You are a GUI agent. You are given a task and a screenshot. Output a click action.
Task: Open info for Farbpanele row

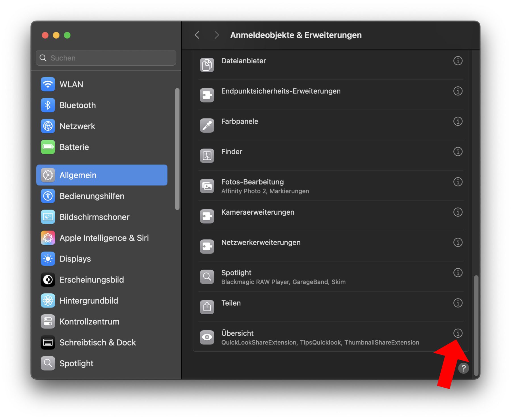(457, 121)
